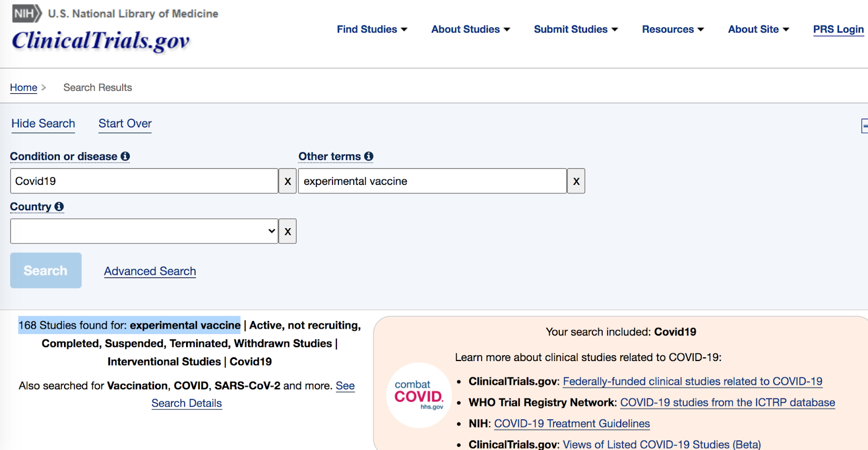Clear the experimental vaccine terms field
This screenshot has width=868, height=450.
coord(576,181)
